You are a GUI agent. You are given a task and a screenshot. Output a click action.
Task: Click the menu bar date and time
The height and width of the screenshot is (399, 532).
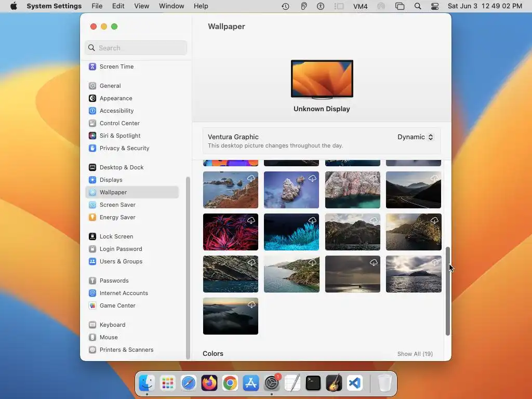(x=485, y=6)
